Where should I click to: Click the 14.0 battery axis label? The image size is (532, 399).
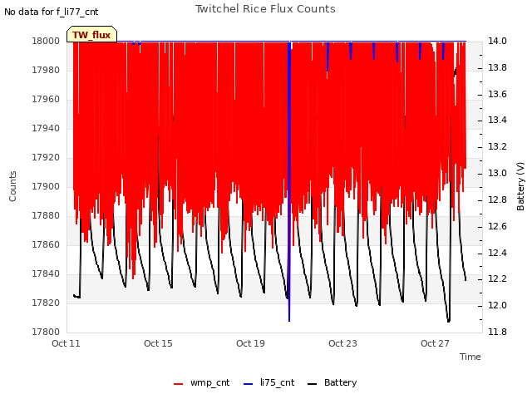497,41
